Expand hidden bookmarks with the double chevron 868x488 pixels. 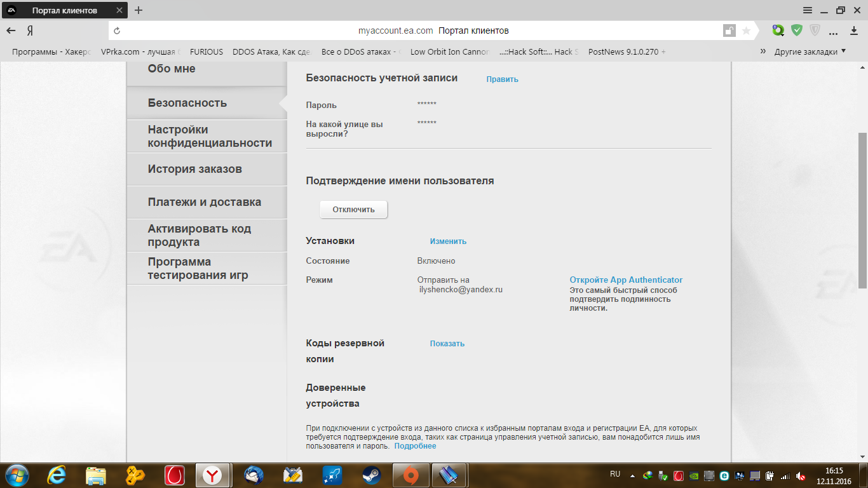click(763, 51)
